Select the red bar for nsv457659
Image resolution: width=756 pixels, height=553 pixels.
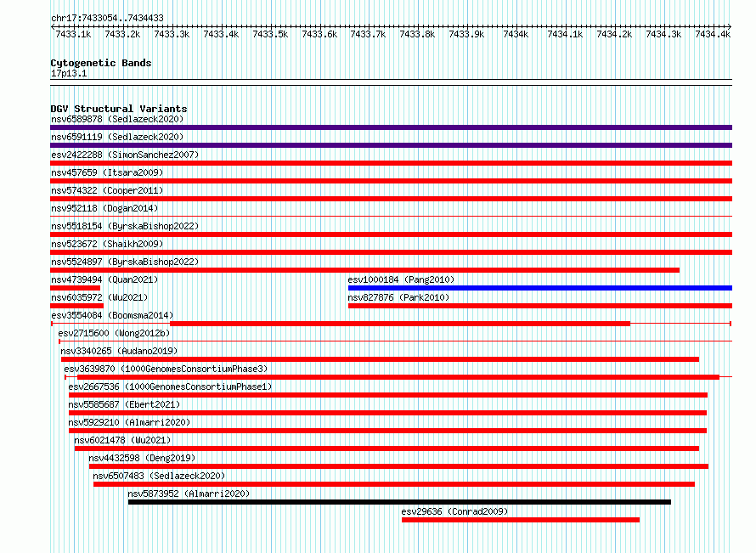[x=391, y=181]
